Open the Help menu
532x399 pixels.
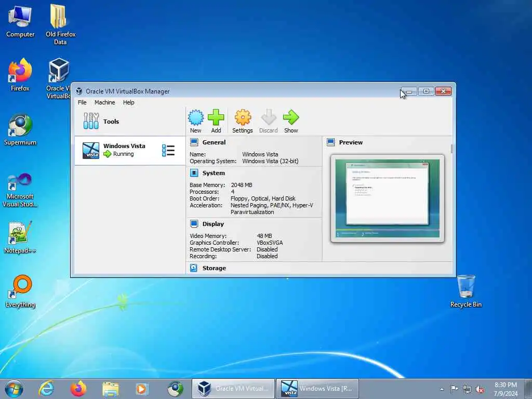pyautogui.click(x=129, y=102)
